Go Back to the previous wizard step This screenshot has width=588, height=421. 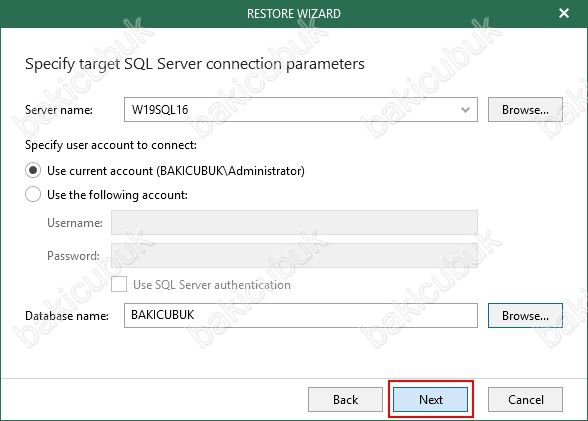(345, 400)
